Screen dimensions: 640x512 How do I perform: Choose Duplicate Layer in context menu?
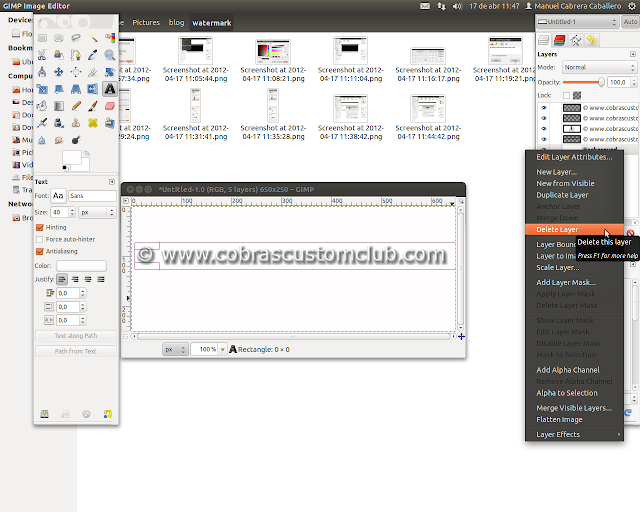[574, 195]
